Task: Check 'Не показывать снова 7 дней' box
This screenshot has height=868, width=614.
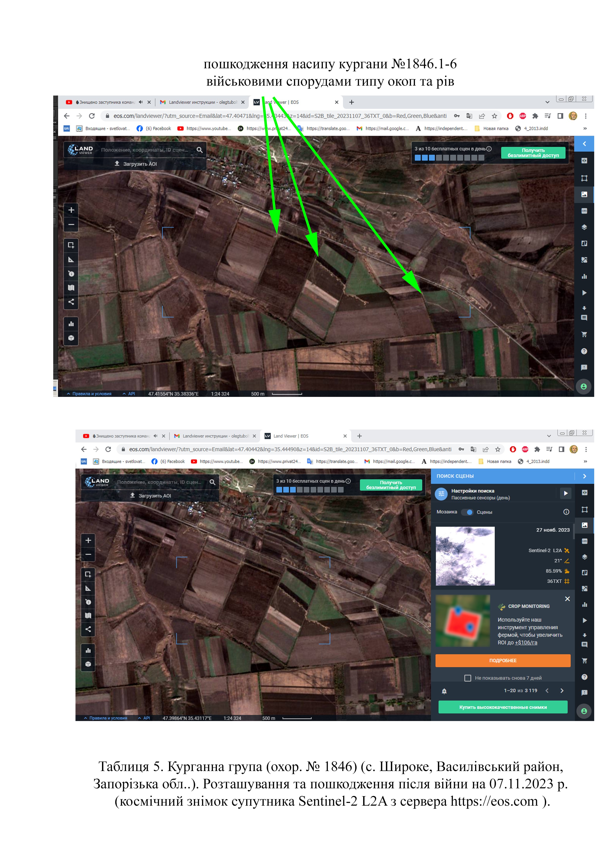Action: 468,678
